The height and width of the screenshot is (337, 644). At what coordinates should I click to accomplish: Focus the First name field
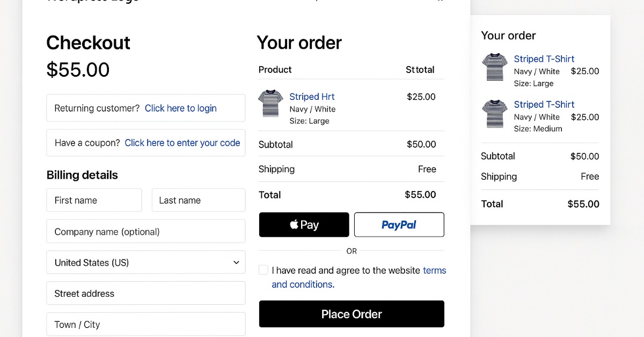pos(94,200)
